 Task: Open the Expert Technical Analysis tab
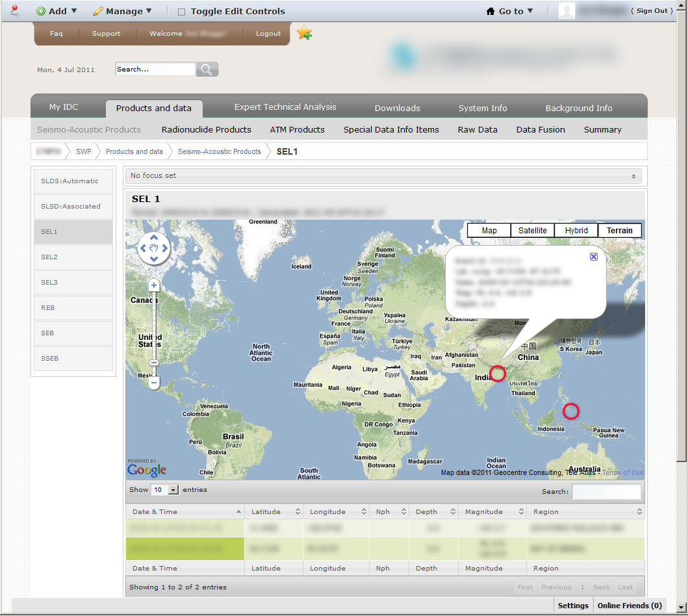click(285, 107)
